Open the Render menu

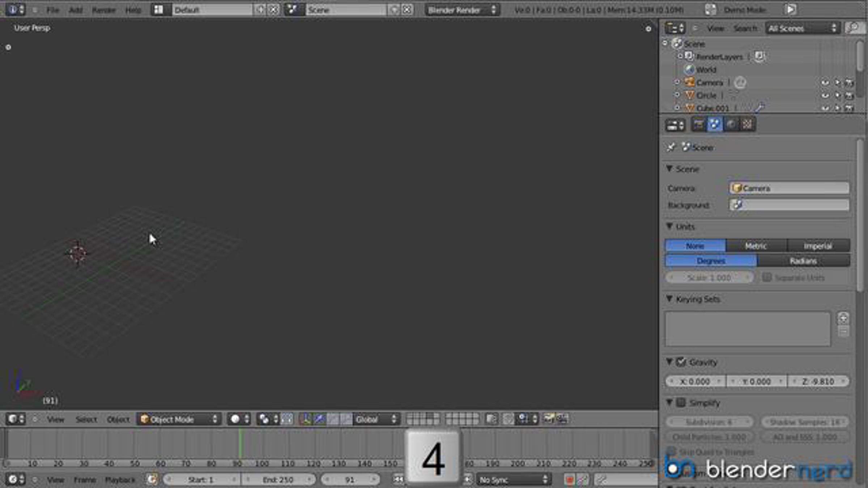tap(103, 10)
